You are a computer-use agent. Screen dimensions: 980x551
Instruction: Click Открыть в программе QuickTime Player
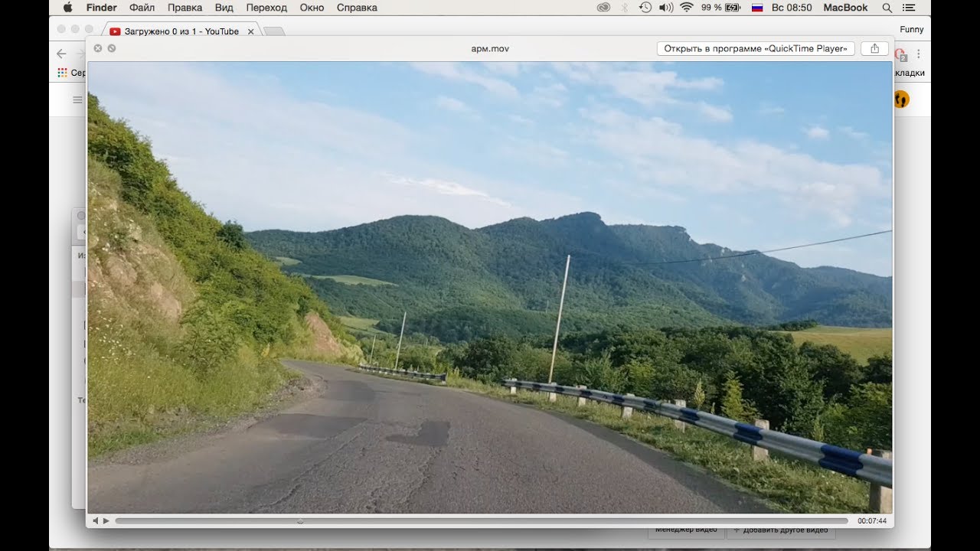click(756, 48)
